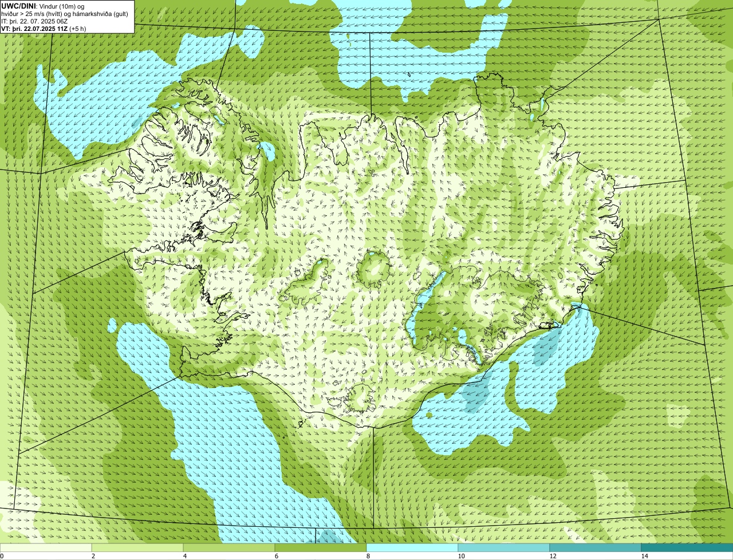Viewport: 733px width, 560px height.
Task: Click the above-14 m/s dark teal legend segment
Action: 687,547
